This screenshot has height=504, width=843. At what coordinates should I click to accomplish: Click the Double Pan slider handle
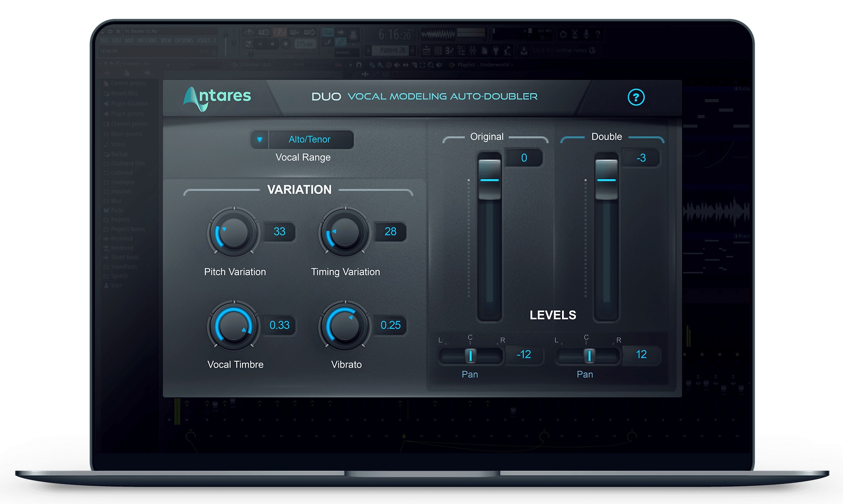click(x=589, y=355)
